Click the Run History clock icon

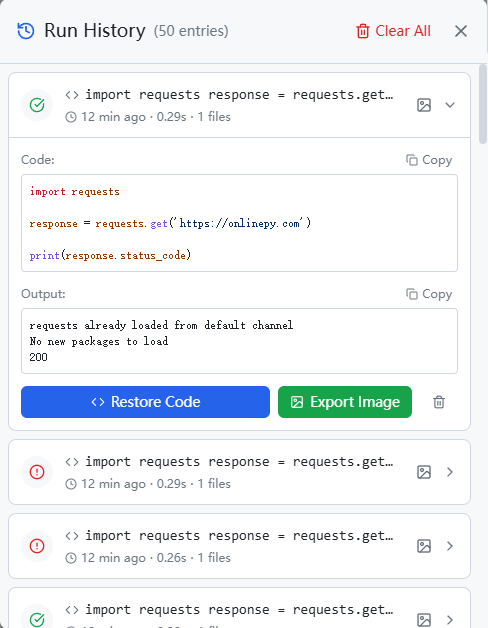[26, 31]
